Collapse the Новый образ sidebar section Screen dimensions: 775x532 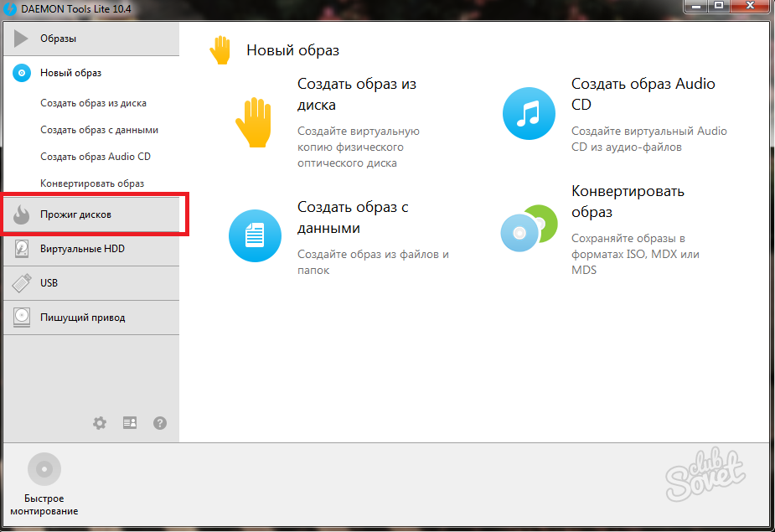pyautogui.click(x=70, y=73)
